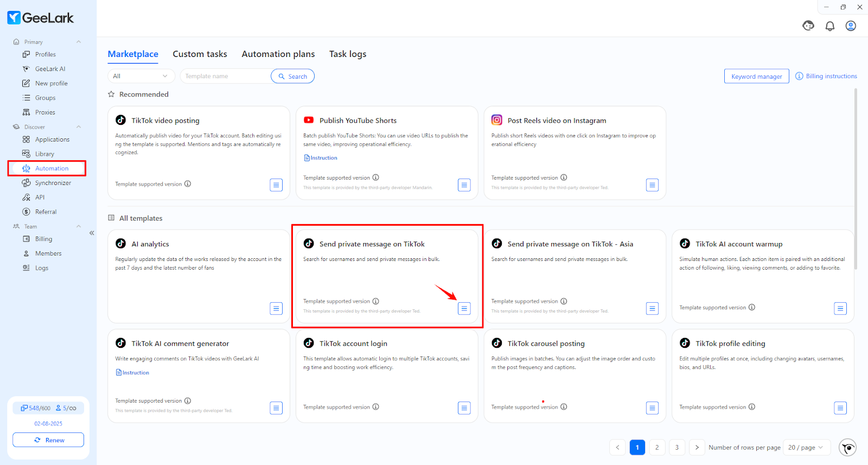Switch to the Custom tasks tab
This screenshot has width=868, height=465.
click(200, 54)
